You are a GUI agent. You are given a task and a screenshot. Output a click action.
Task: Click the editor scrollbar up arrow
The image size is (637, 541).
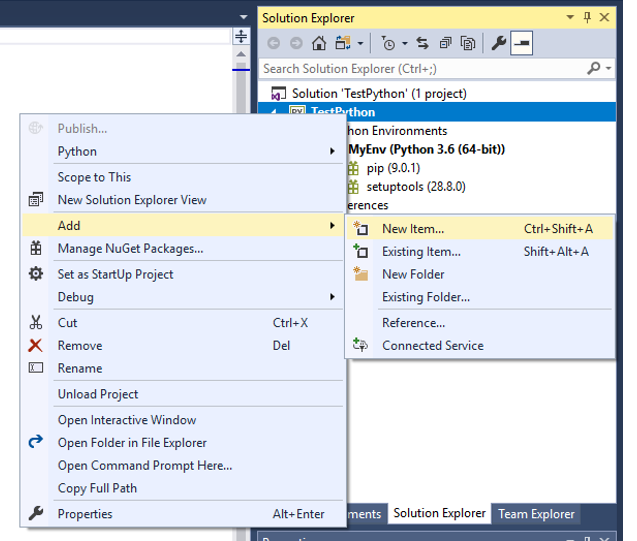coord(241,54)
